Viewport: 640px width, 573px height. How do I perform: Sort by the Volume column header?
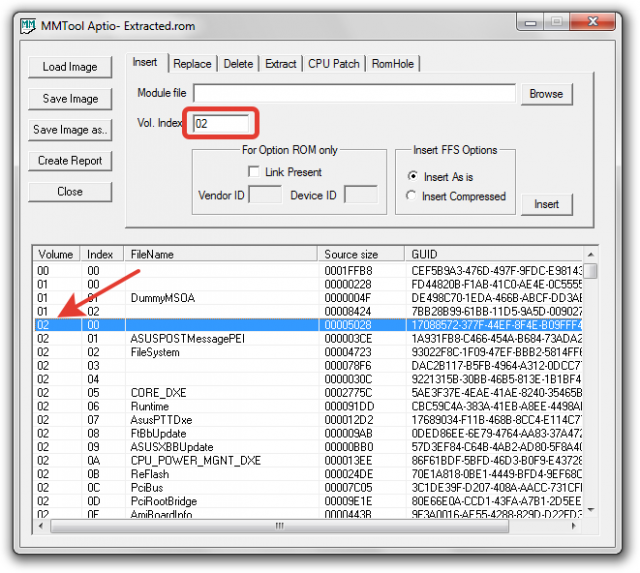click(56, 254)
